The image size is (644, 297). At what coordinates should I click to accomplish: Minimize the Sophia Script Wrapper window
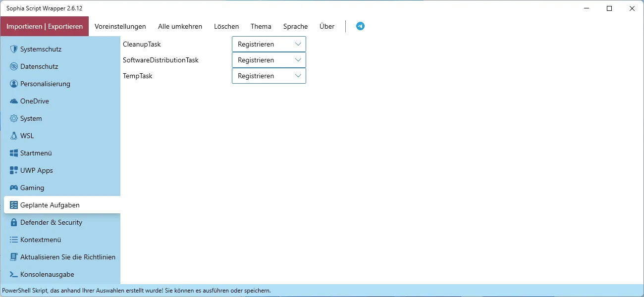[x=587, y=8]
